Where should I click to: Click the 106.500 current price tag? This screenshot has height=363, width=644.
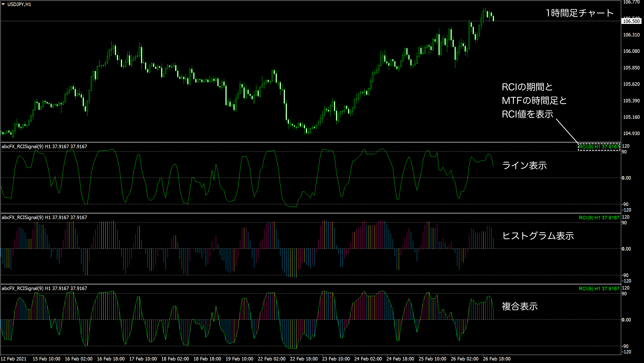(x=631, y=21)
